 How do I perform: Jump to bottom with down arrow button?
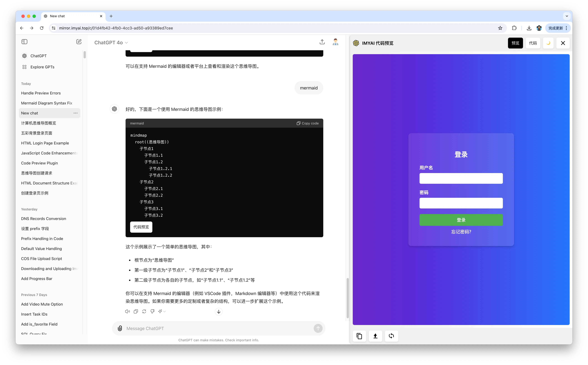point(218,312)
